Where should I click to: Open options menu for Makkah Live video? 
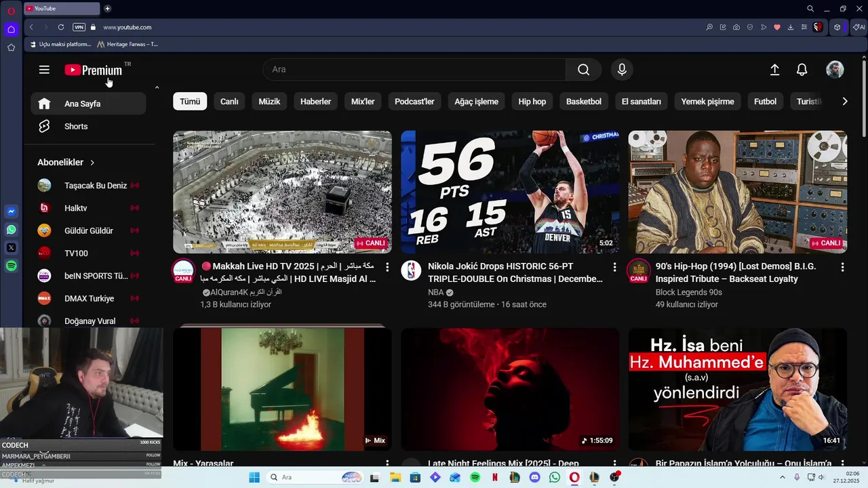[387, 267]
